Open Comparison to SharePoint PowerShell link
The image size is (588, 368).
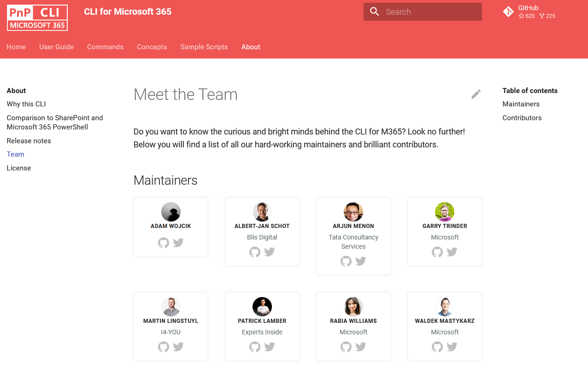pos(55,123)
